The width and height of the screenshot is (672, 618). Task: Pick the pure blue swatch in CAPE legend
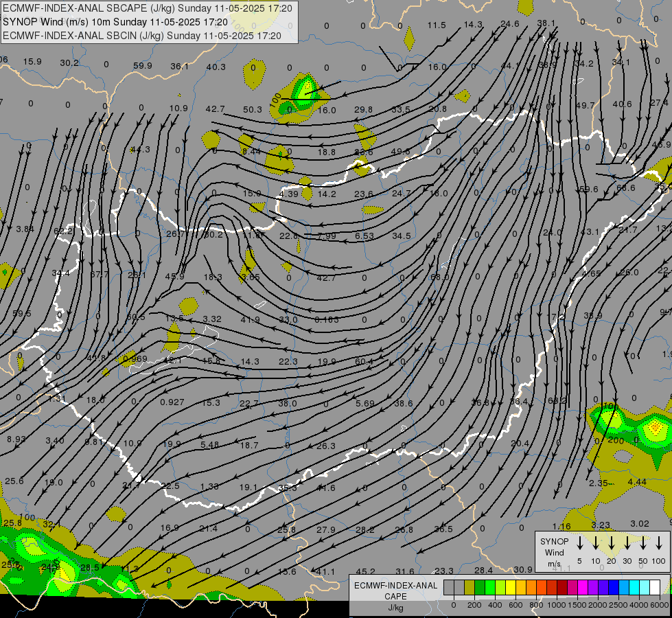[613, 588]
